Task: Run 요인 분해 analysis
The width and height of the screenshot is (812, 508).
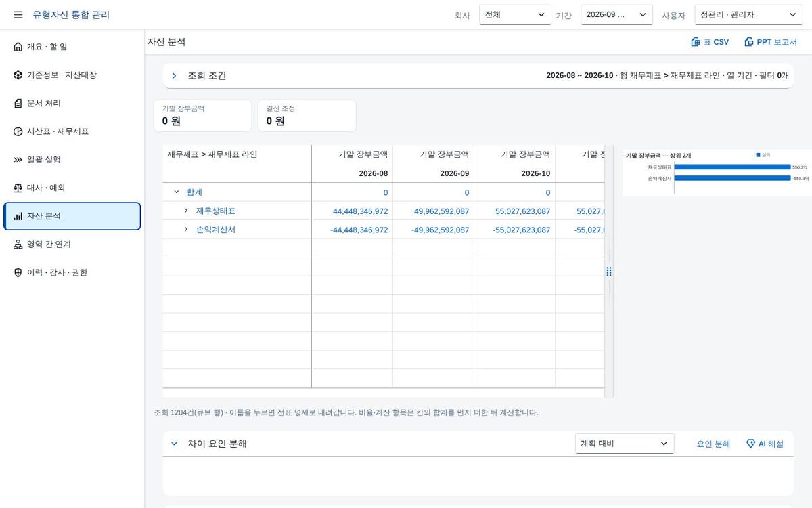Action: pos(713,444)
